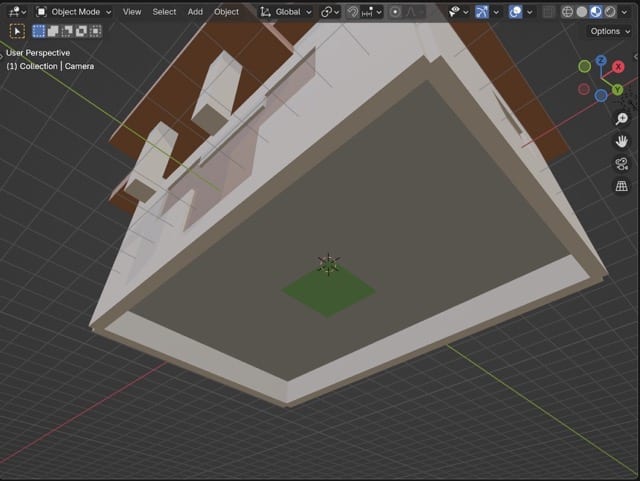Choose set new selection mode
The image size is (640, 481).
38,31
